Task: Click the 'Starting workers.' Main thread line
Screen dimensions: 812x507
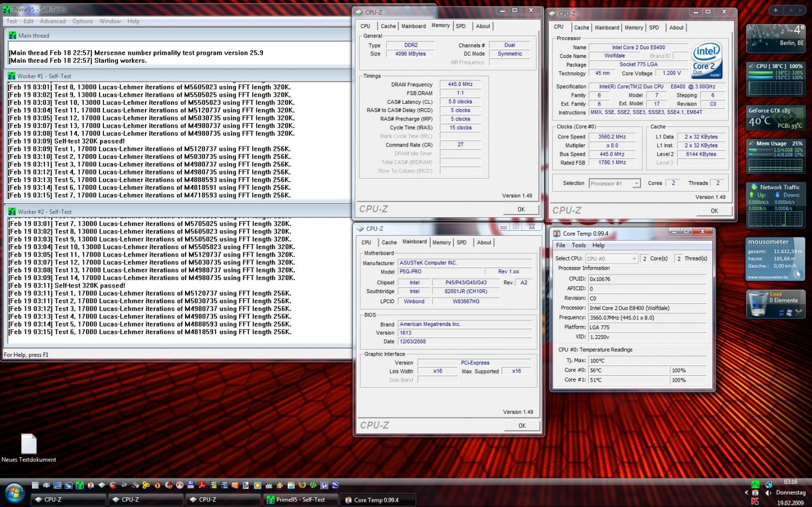Action: (x=77, y=61)
